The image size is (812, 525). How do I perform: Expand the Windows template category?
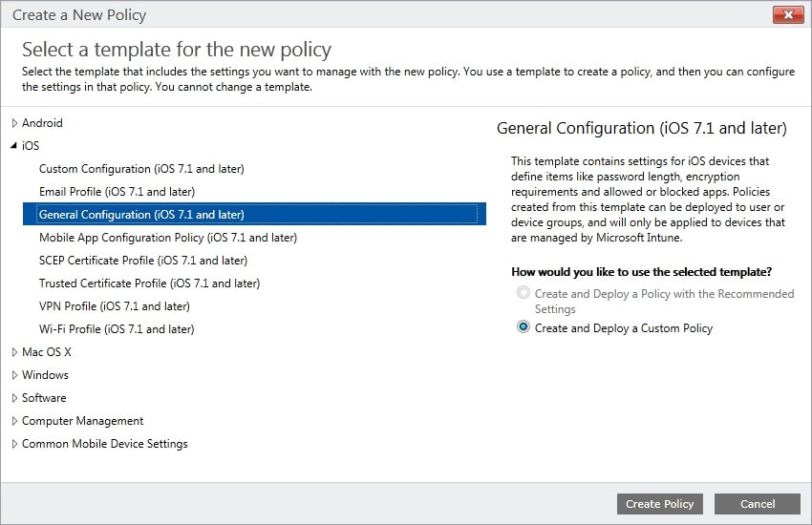pos(14,375)
